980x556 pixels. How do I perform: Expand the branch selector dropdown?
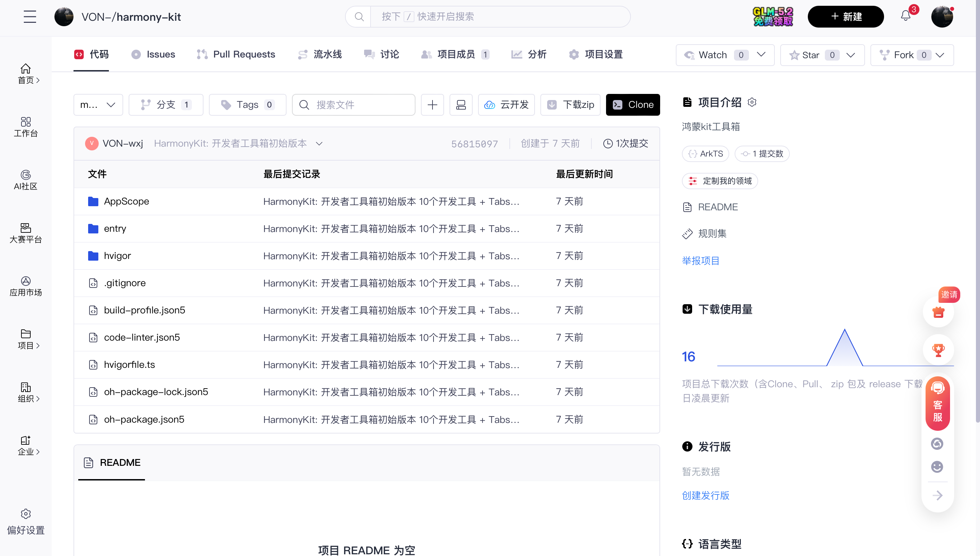[x=98, y=104]
